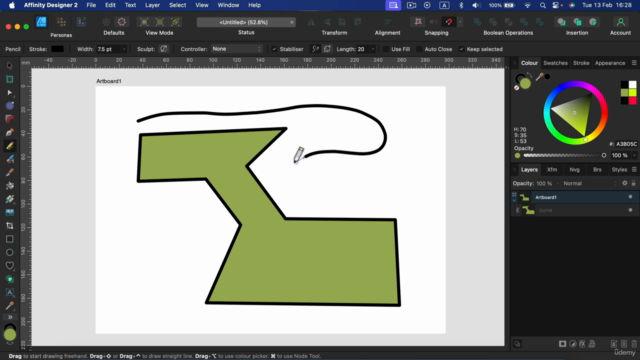
Task: Adjust the Colour opacity slider
Action: (x=564, y=156)
